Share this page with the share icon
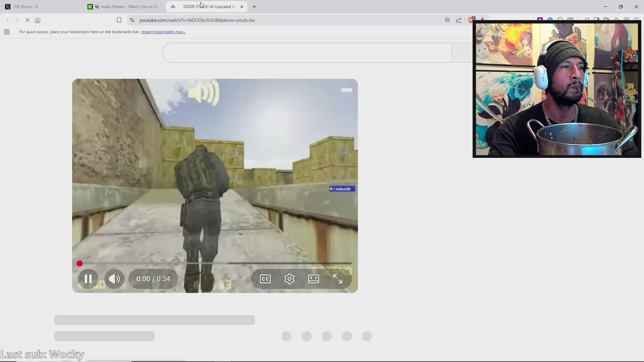644x362 pixels. point(459,20)
